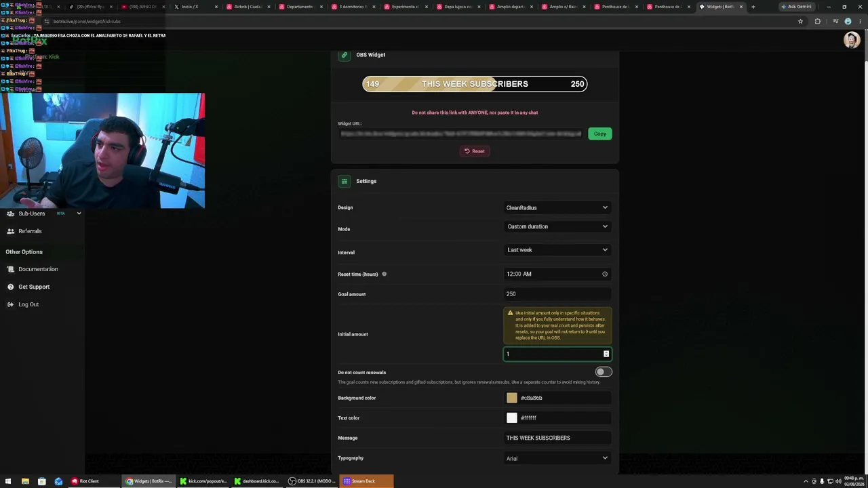Open kick.com/popout window from taskbar
Screen dimensions: 868x488
pos(203,481)
